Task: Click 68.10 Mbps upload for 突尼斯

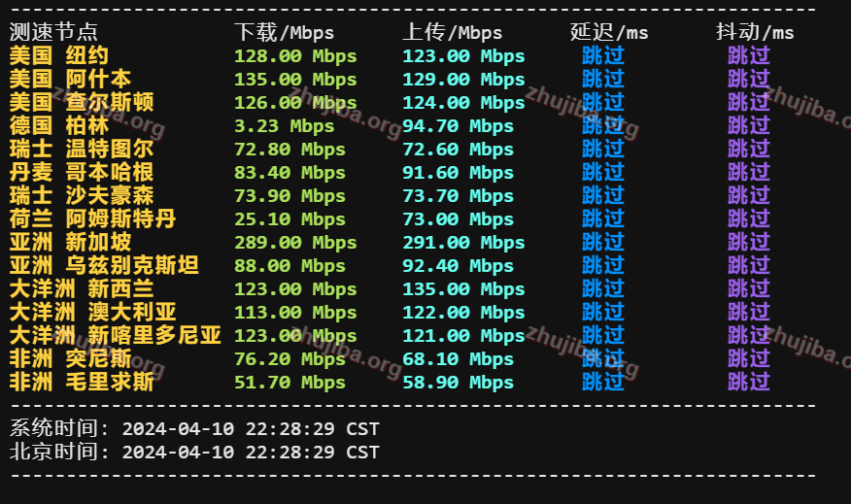Action: (x=459, y=359)
